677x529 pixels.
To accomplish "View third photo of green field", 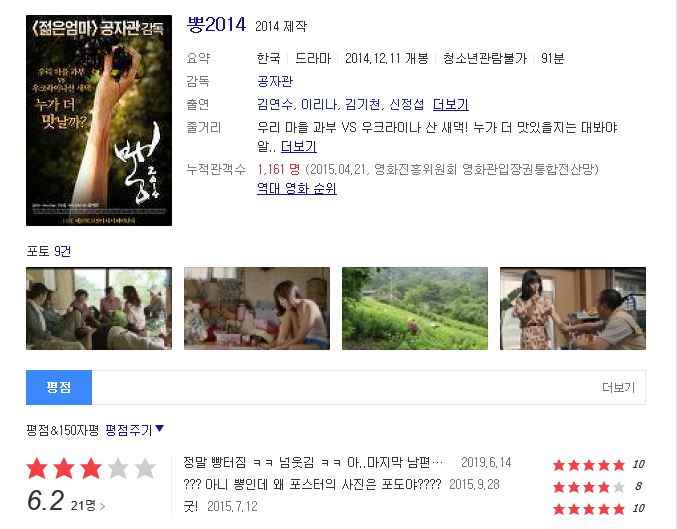I will click(415, 308).
